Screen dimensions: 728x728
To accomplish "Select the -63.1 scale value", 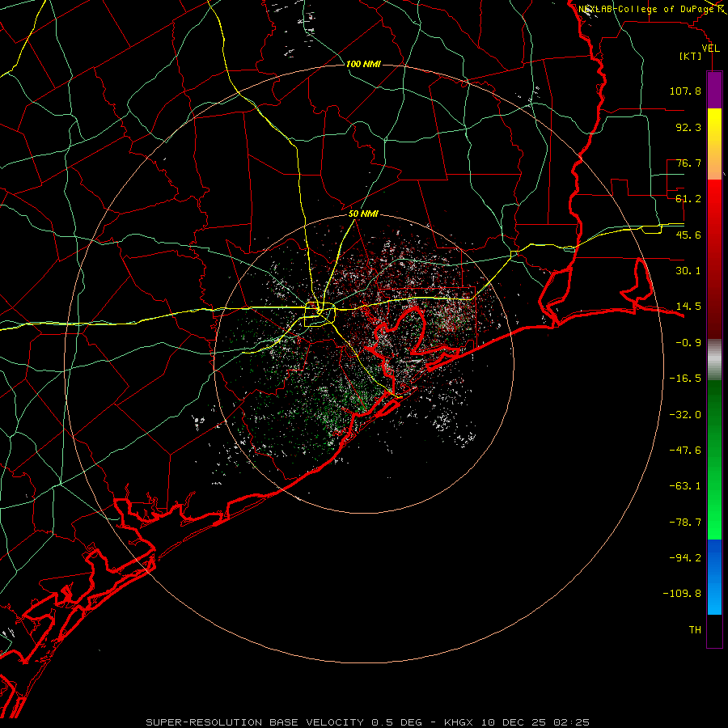I will coord(685,486).
